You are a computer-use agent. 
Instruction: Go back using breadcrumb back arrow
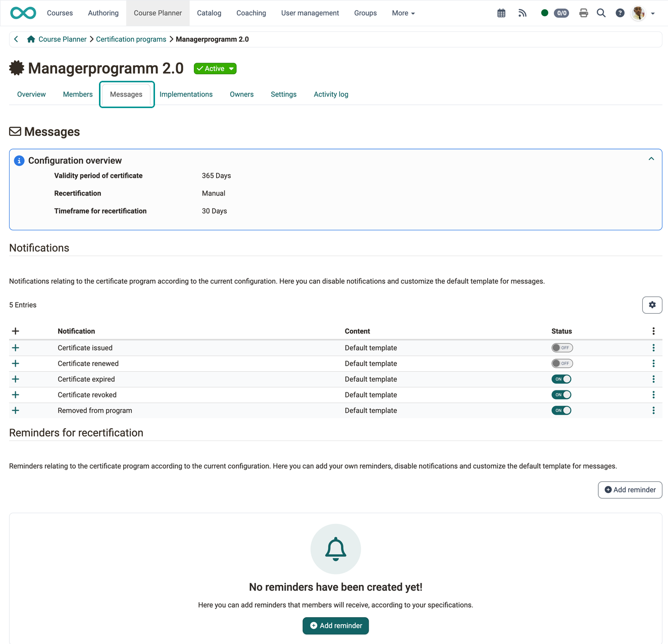point(16,39)
